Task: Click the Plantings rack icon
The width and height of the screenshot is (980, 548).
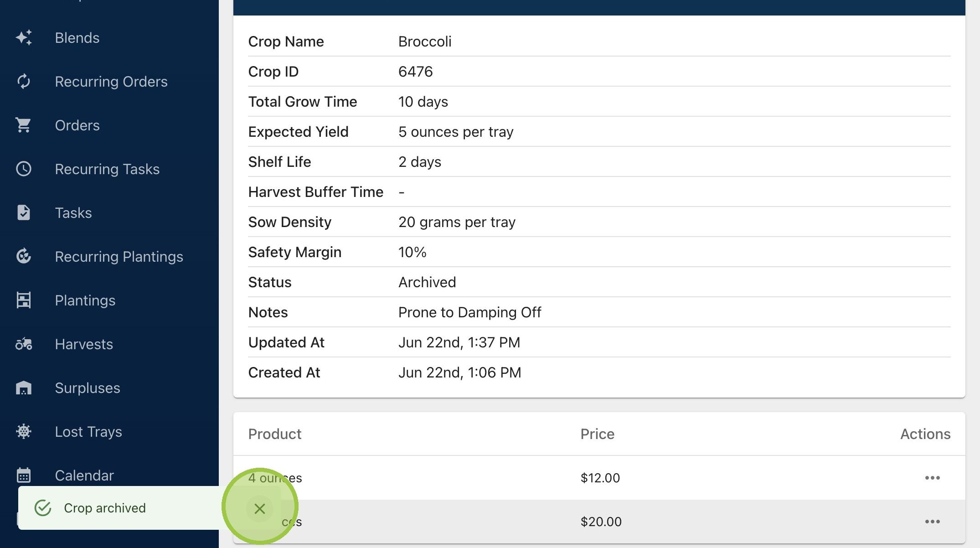Action: 24,300
